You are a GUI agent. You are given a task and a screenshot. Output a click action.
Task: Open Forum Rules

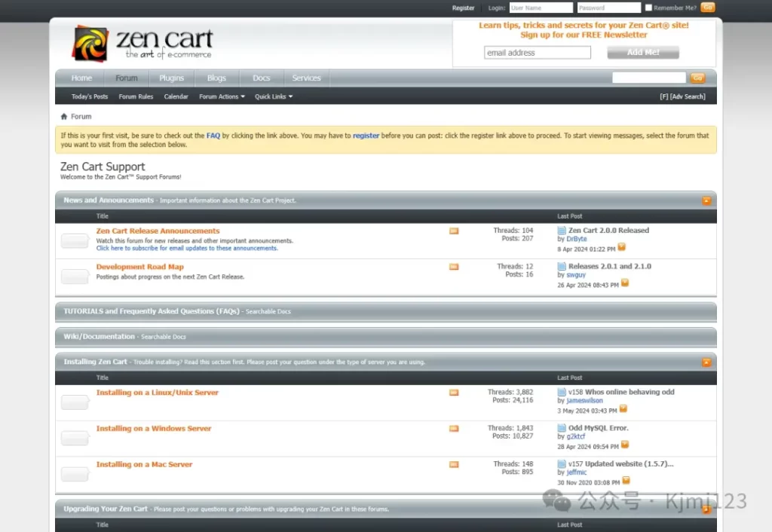coord(136,96)
